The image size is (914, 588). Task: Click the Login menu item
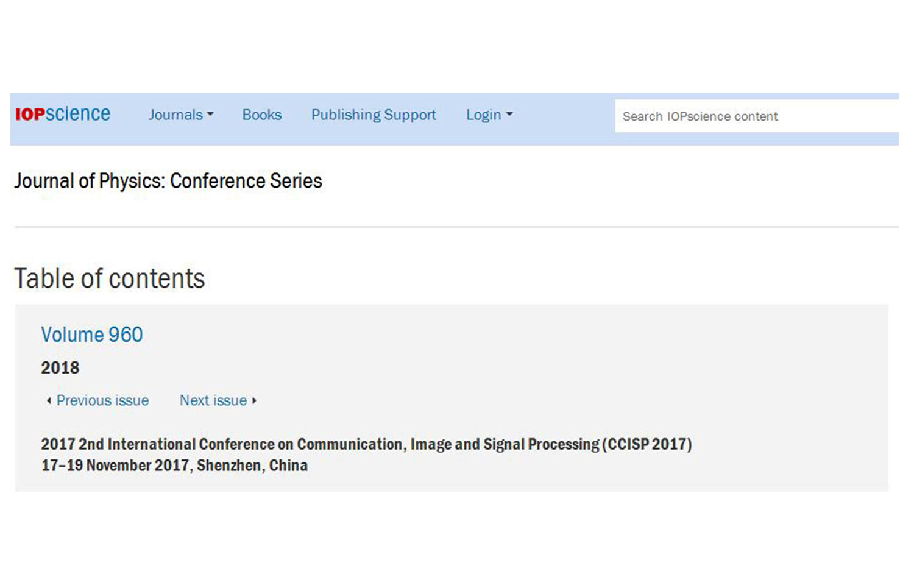click(x=483, y=115)
